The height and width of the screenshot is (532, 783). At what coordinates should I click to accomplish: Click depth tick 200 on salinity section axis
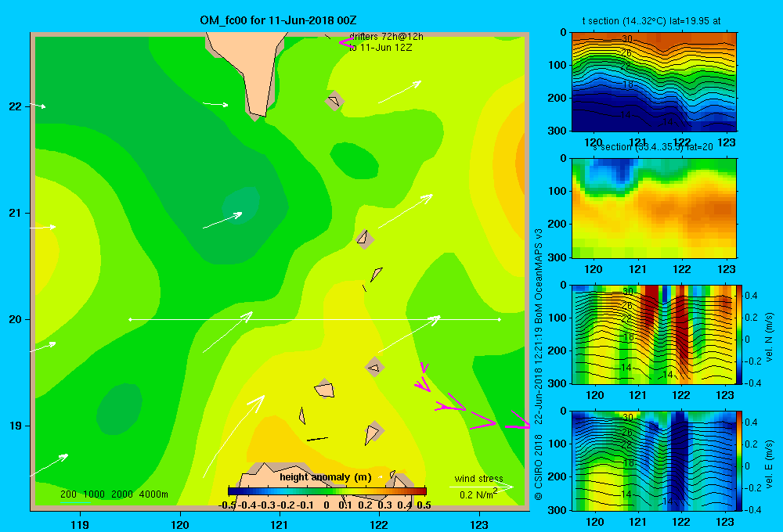click(x=559, y=224)
